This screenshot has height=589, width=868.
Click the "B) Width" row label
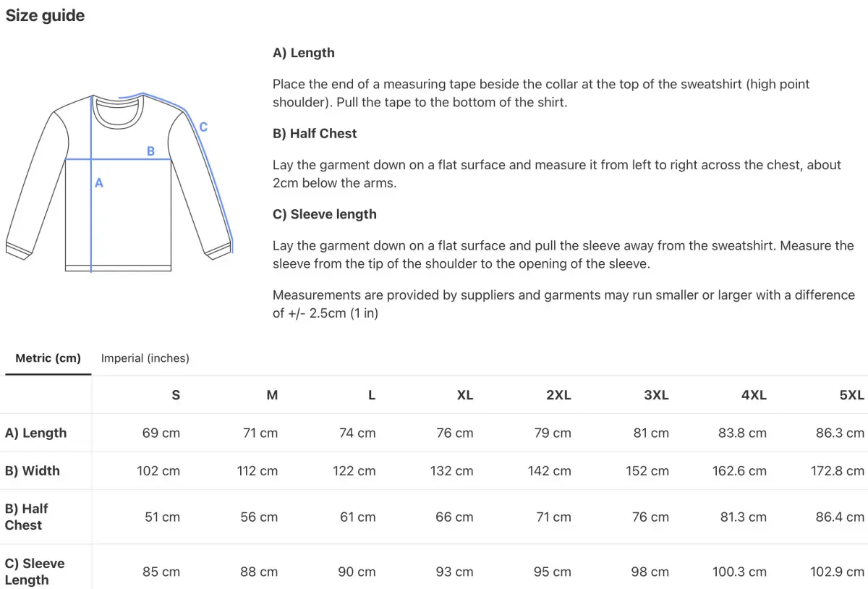point(33,470)
